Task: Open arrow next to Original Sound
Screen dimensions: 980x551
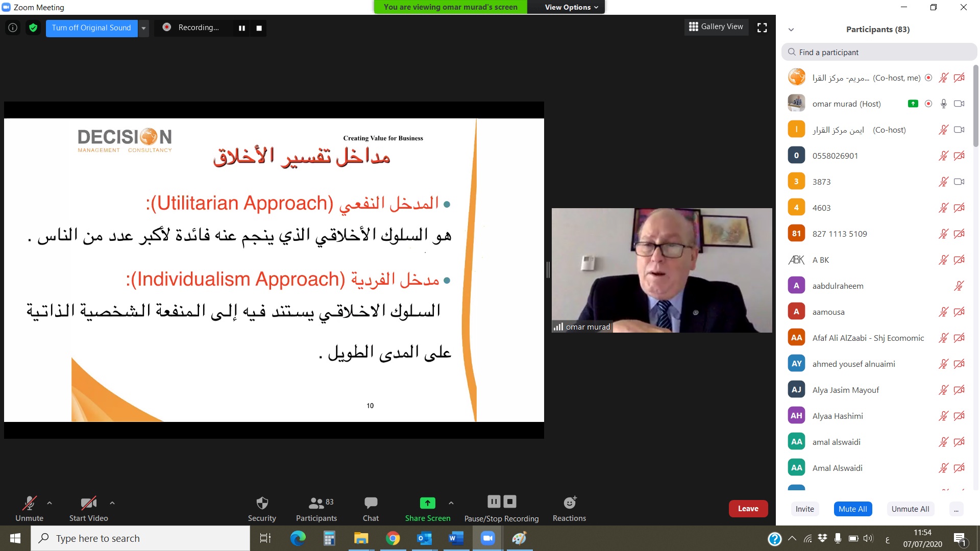Action: point(144,28)
